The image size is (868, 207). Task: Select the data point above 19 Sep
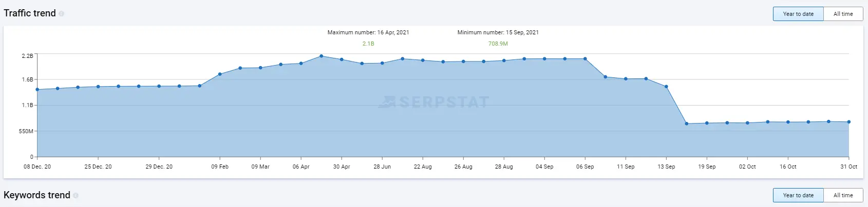point(707,123)
